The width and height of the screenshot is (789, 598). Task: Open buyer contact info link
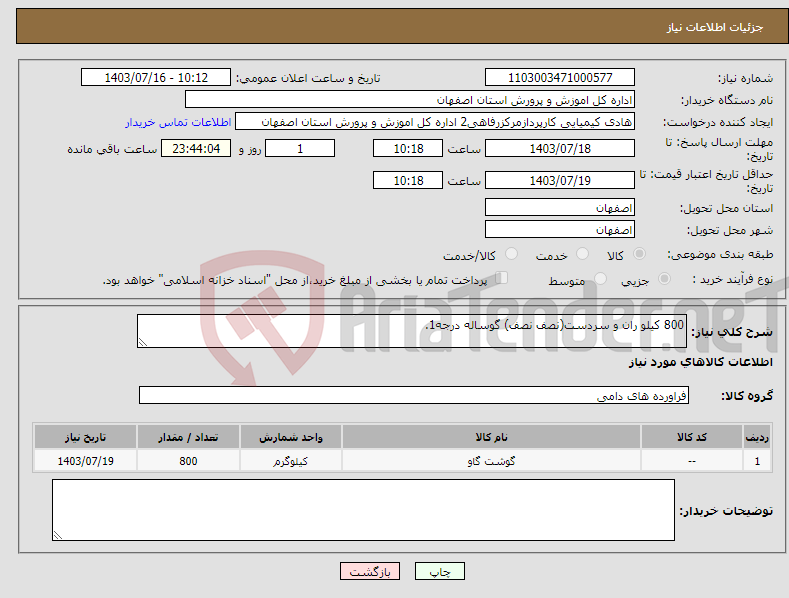pos(178,122)
